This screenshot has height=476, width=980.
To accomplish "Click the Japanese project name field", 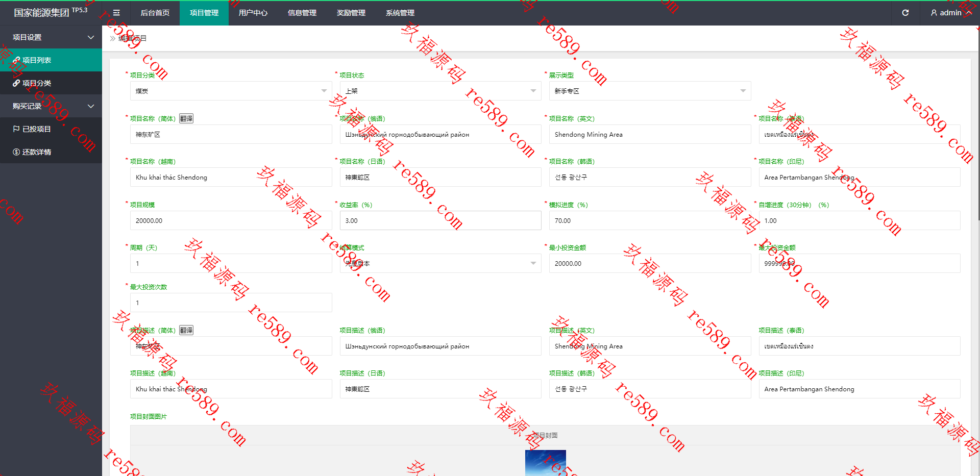I will point(440,177).
